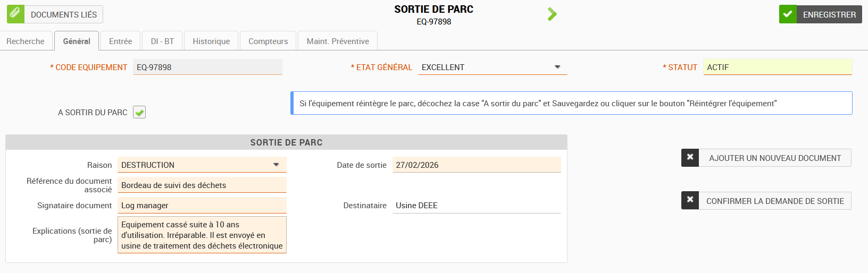Screen dimensions: 868x273
Task: Click the Date de sortie field
Action: coord(476,165)
